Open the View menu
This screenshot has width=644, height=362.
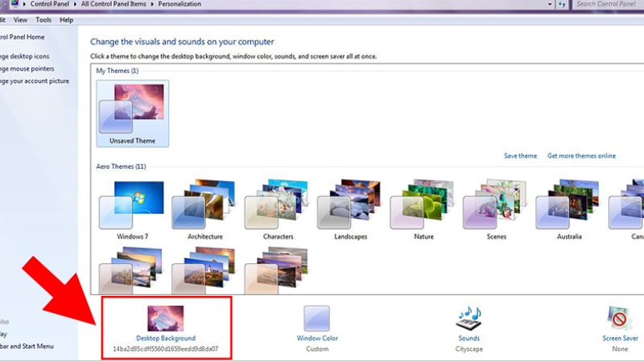click(x=20, y=19)
